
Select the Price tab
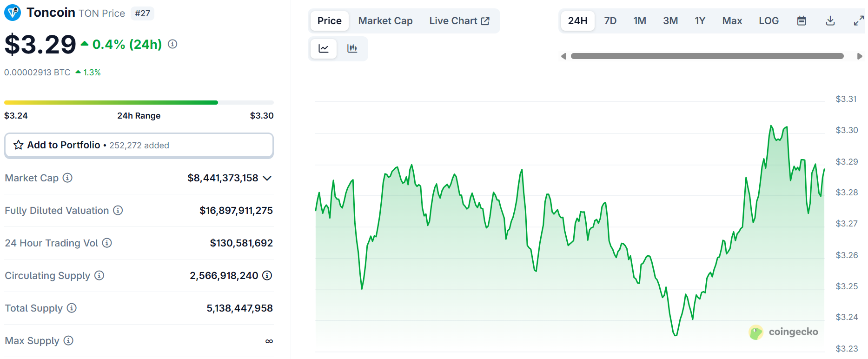(329, 21)
